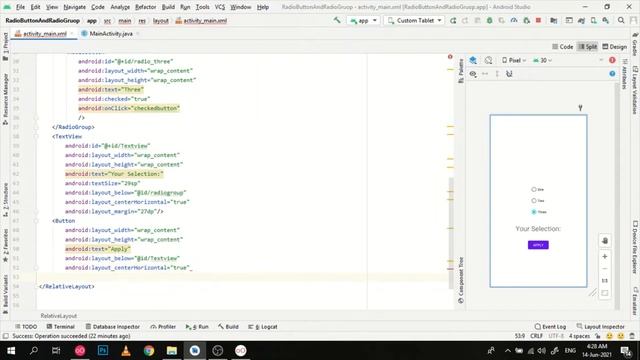
Task: Open the Profile app gauge icon
Action: click(x=514, y=20)
